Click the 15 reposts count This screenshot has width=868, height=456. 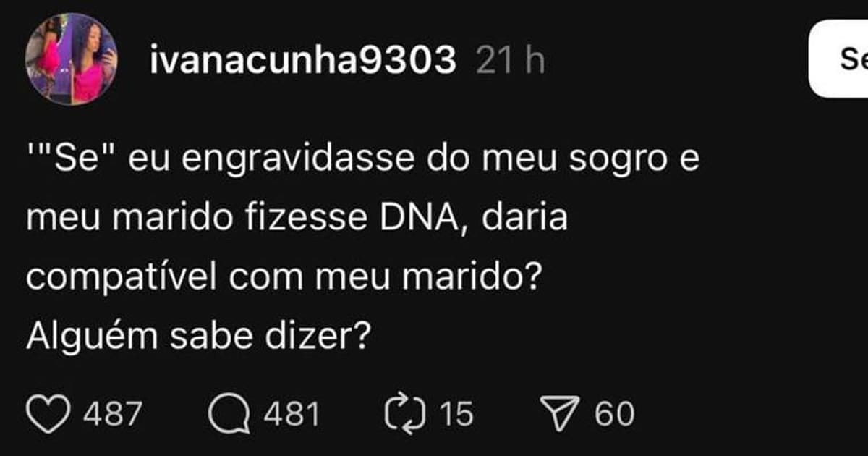[x=456, y=415]
